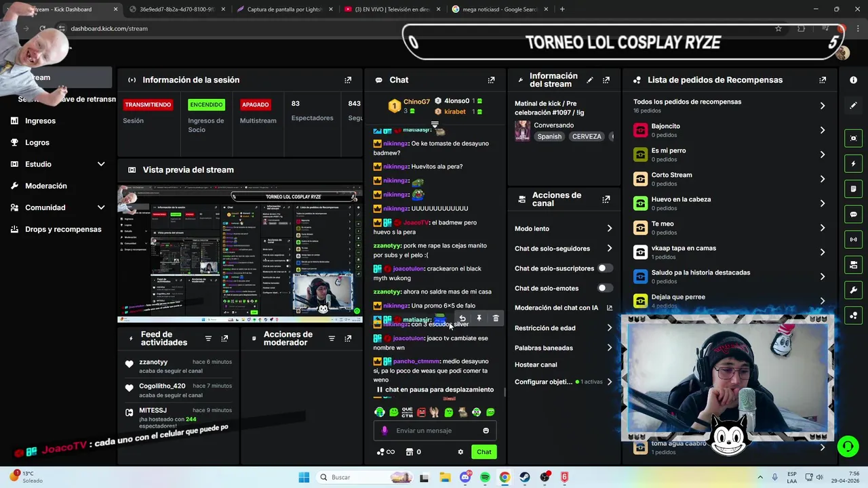Click the Enviar un mensaje input field
Screen dimensions: 868x488
[435, 430]
